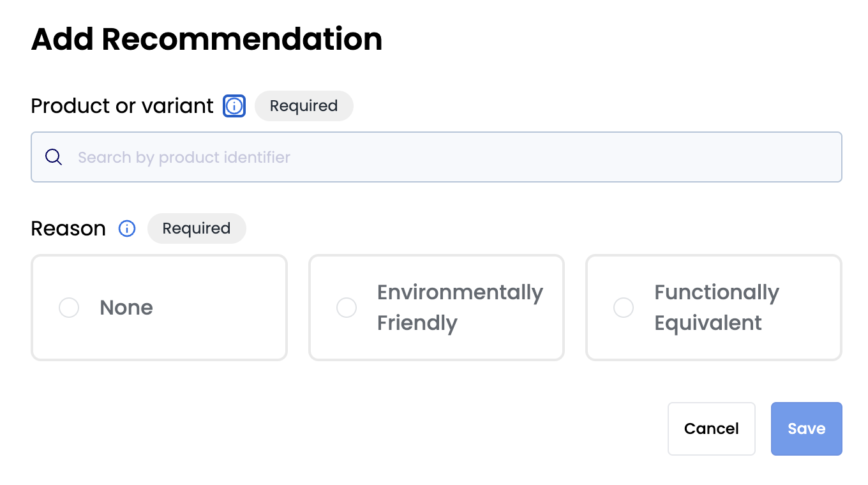
Task: Choose the Environmentally Friendly label text
Action: 460,308
